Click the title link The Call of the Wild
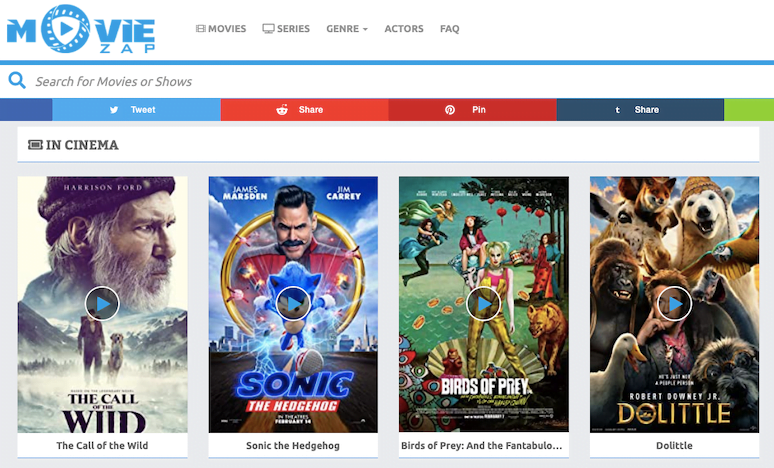 (102, 445)
